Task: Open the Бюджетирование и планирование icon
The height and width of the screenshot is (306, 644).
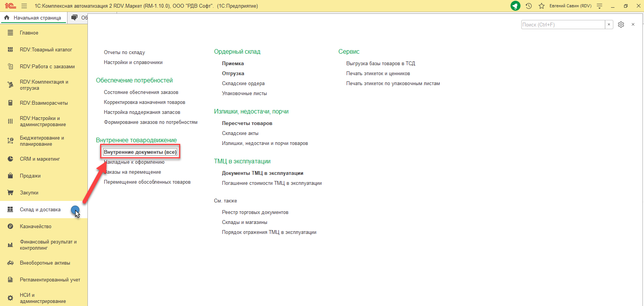Action: 10,141
